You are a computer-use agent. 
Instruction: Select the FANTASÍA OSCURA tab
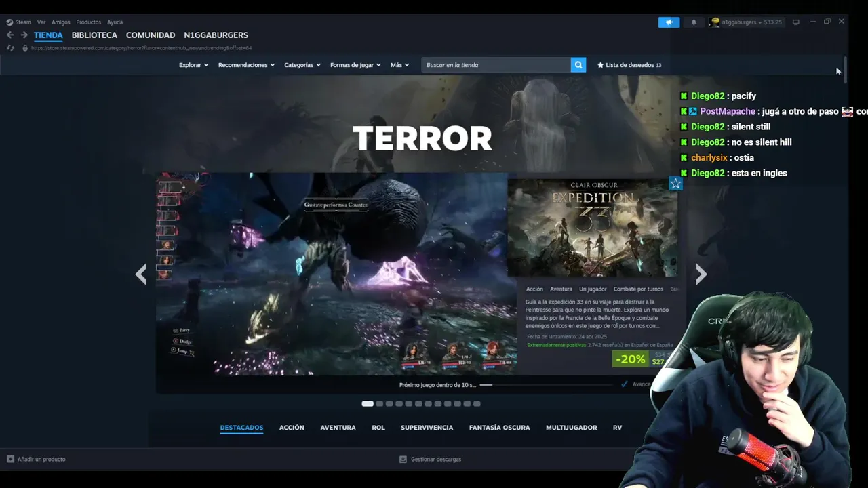[499, 428]
